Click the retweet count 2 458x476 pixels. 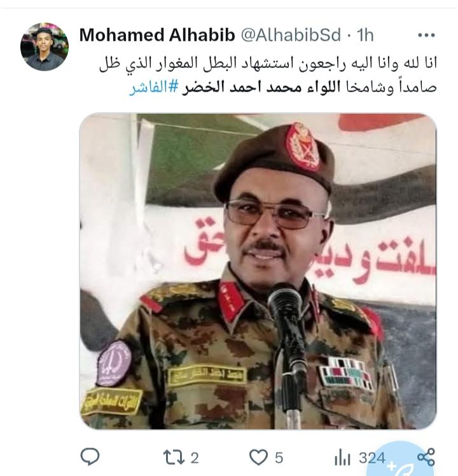pos(195,458)
